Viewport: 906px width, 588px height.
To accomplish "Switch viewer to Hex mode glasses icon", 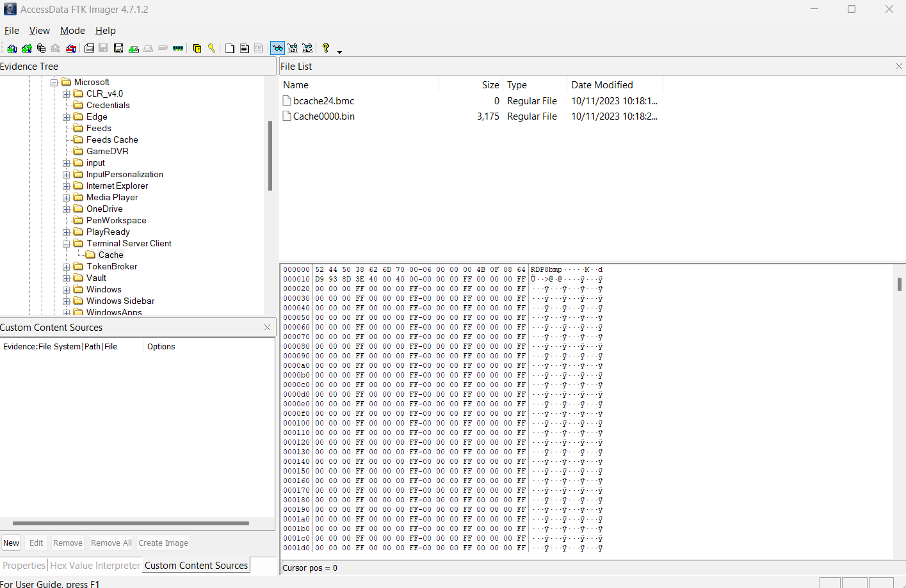I will 307,48.
